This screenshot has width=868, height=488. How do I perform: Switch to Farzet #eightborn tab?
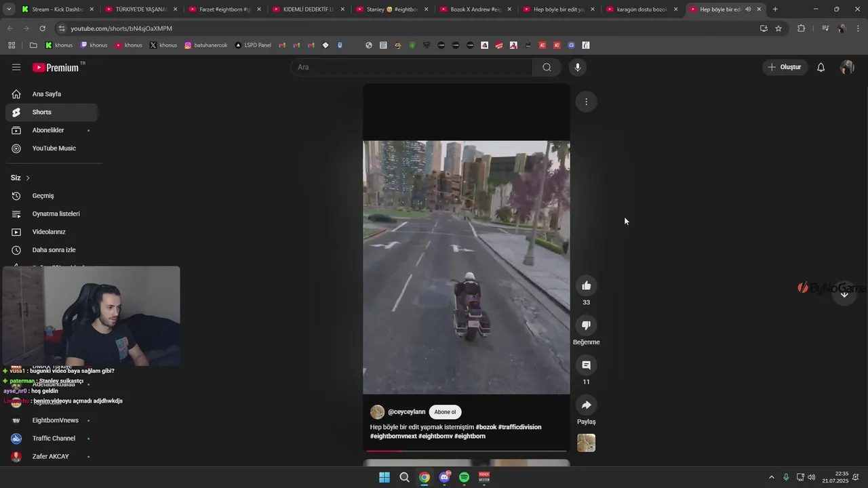point(225,9)
